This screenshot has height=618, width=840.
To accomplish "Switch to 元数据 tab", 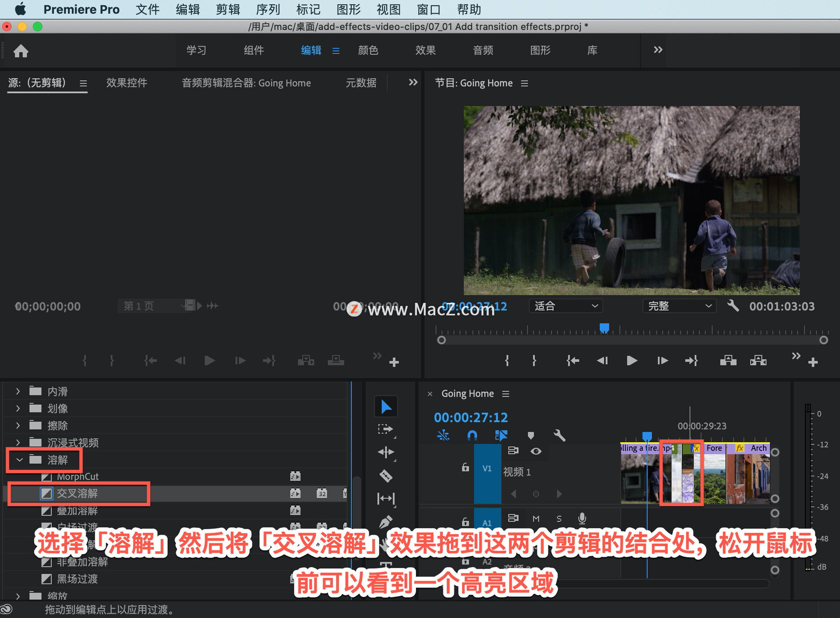I will pyautogui.click(x=361, y=83).
